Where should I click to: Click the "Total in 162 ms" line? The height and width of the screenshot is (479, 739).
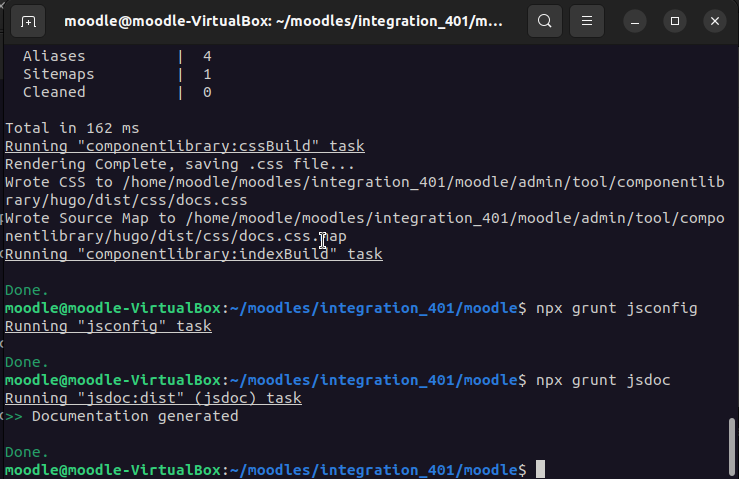tap(72, 128)
